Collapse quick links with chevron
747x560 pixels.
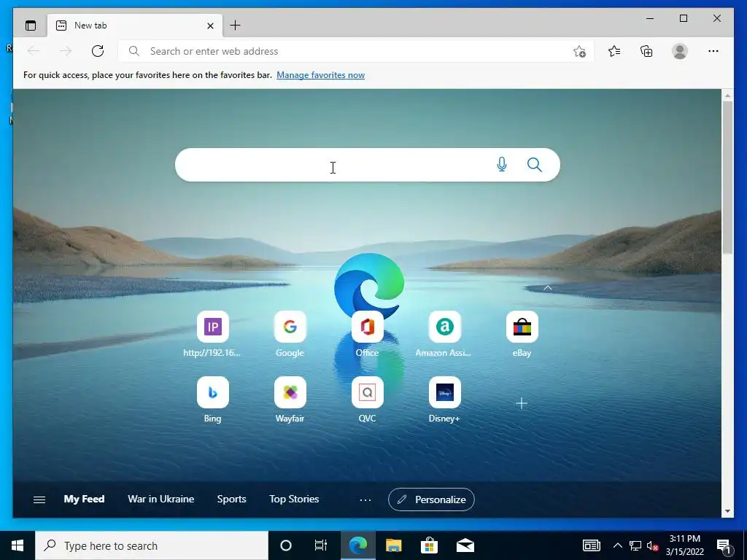click(x=548, y=288)
